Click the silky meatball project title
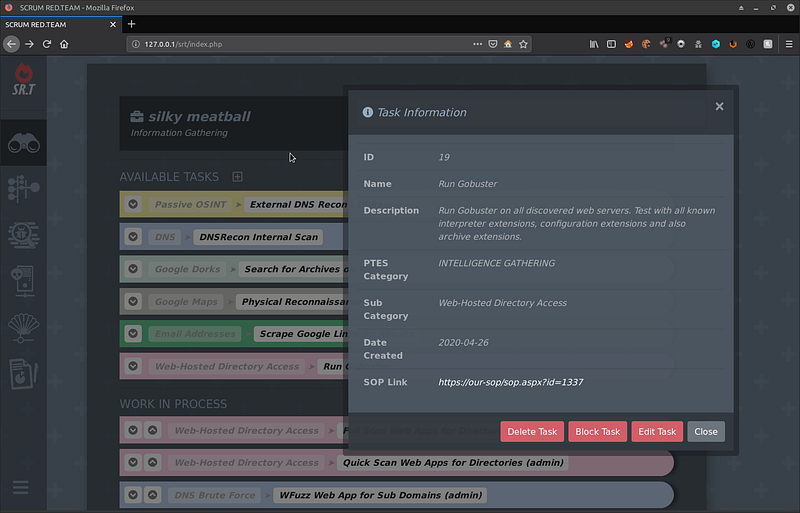Viewport: 800px width, 513px height. pos(199,116)
